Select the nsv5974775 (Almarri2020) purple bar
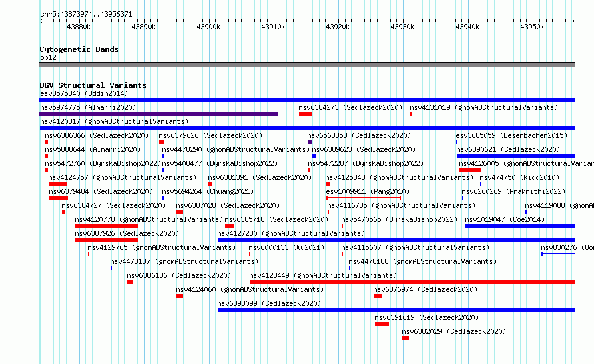This screenshot has width=594, height=364. (158, 114)
